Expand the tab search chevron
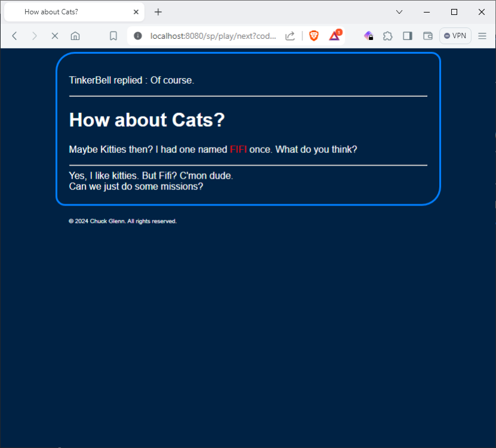Image resolution: width=496 pixels, height=448 pixels. [399, 12]
